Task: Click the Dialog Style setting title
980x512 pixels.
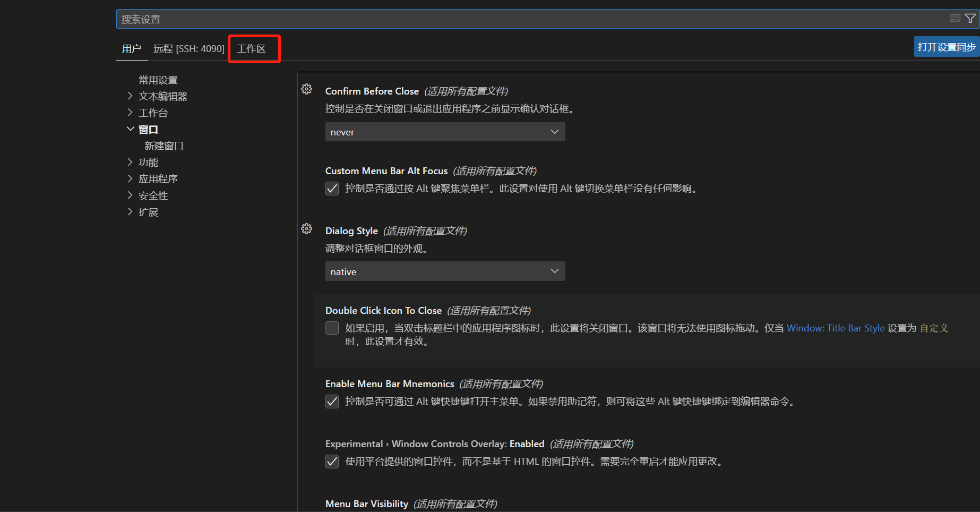Action: (351, 231)
